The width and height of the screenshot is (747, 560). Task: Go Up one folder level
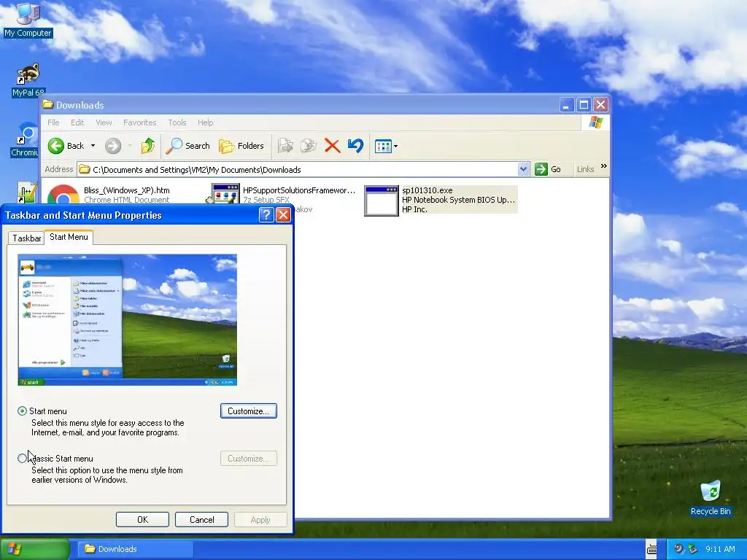147,146
